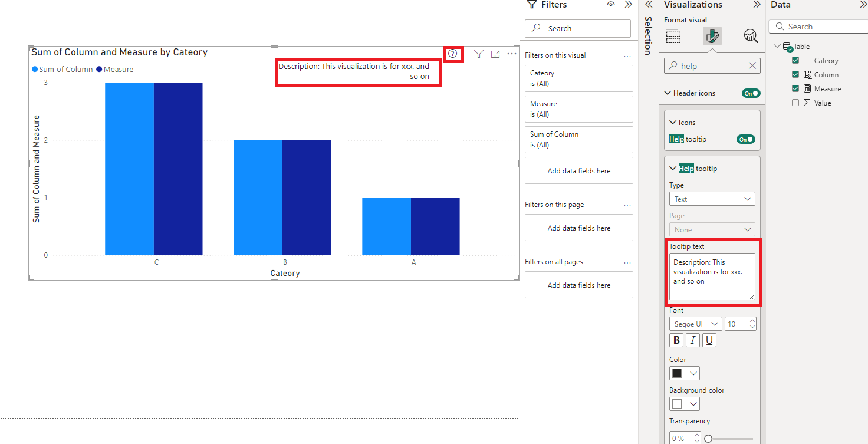Viewport: 868px width, 444px height.
Task: Click the filter icon in the visual header
Action: pos(479,54)
